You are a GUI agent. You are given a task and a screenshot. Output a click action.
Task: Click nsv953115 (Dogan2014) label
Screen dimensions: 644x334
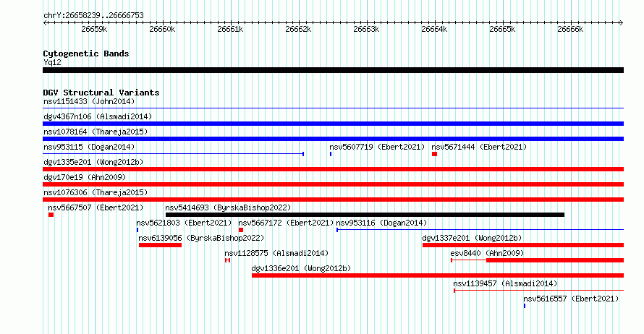(x=89, y=147)
